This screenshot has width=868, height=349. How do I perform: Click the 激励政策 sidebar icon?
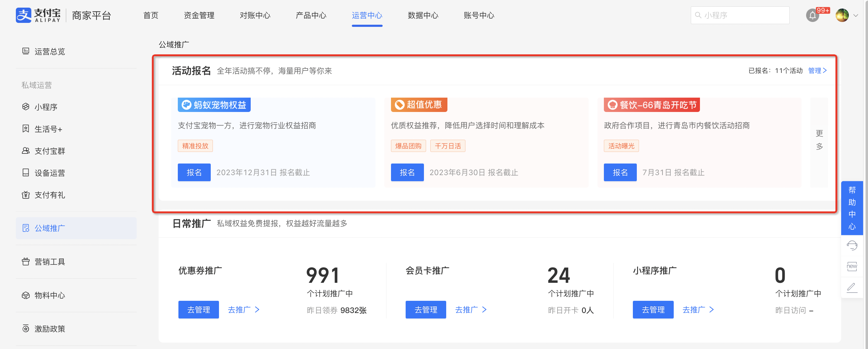pyautogui.click(x=26, y=329)
